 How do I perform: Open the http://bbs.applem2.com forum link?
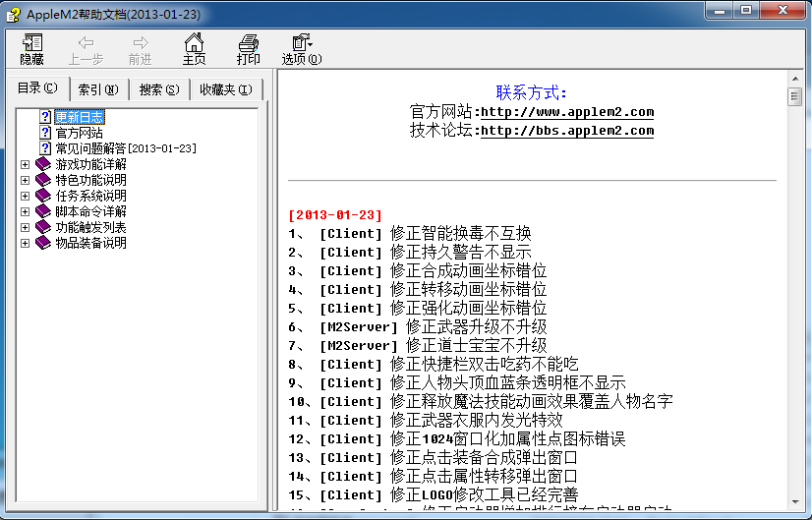pyautogui.click(x=567, y=131)
